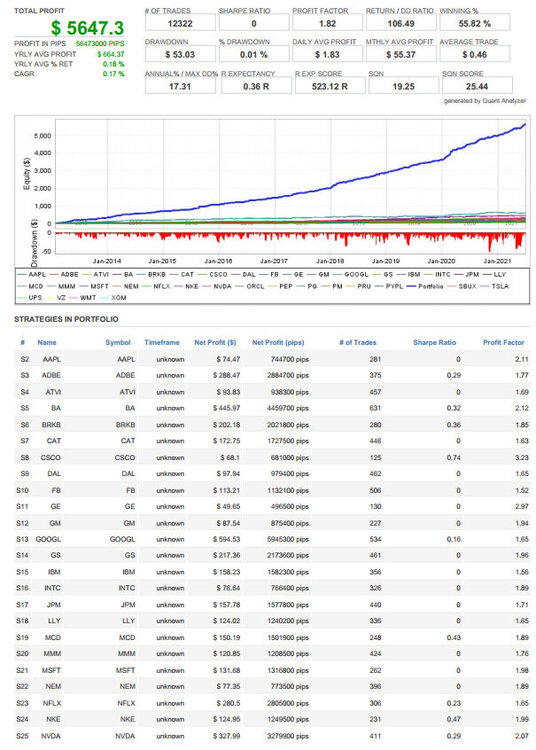Click the total profit value $ 5647.3
The height and width of the screenshot is (750, 536).
click(x=88, y=28)
